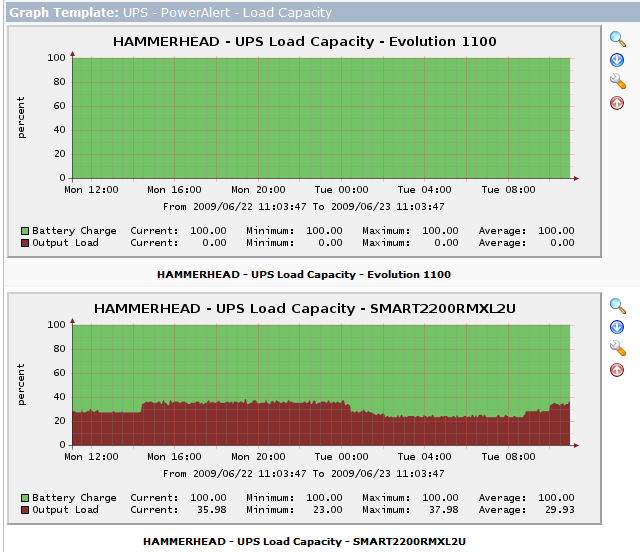The image size is (640, 552).
Task: Zoom the SMART2200RMXL2U graph with magnifier icon
Action: (x=618, y=306)
